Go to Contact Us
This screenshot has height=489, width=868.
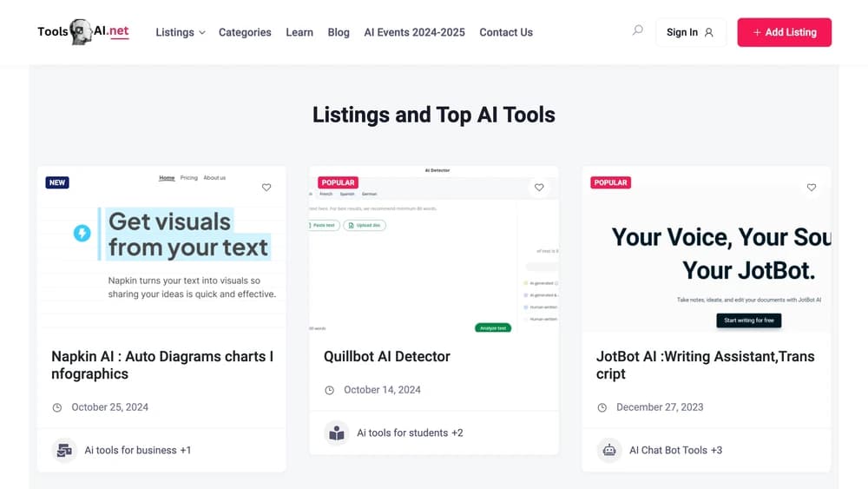click(x=506, y=32)
